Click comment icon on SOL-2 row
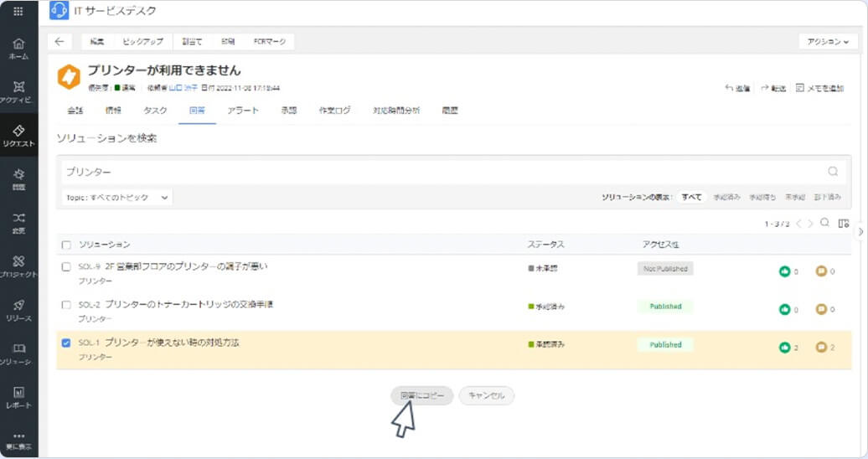Image resolution: width=868 pixels, height=459 pixels. (821, 309)
